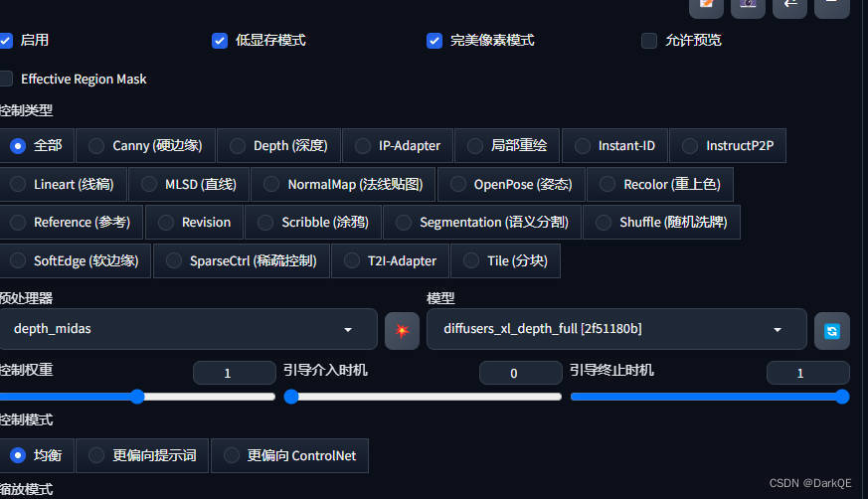
Task: Toggle the 启用 checkbox
Action: pos(6,41)
